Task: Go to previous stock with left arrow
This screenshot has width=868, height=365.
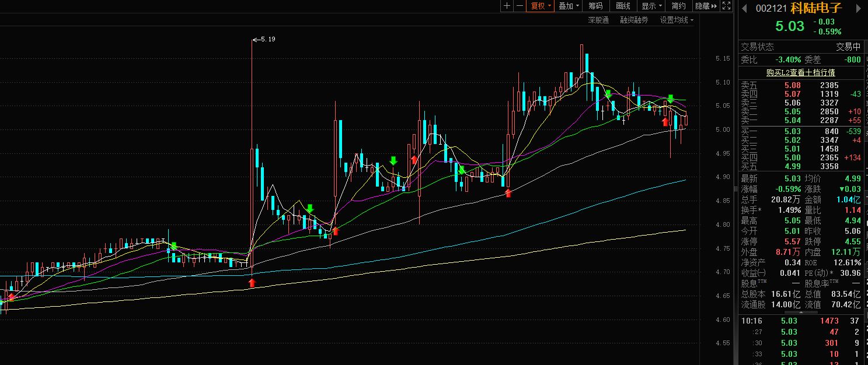Action: pos(744,8)
